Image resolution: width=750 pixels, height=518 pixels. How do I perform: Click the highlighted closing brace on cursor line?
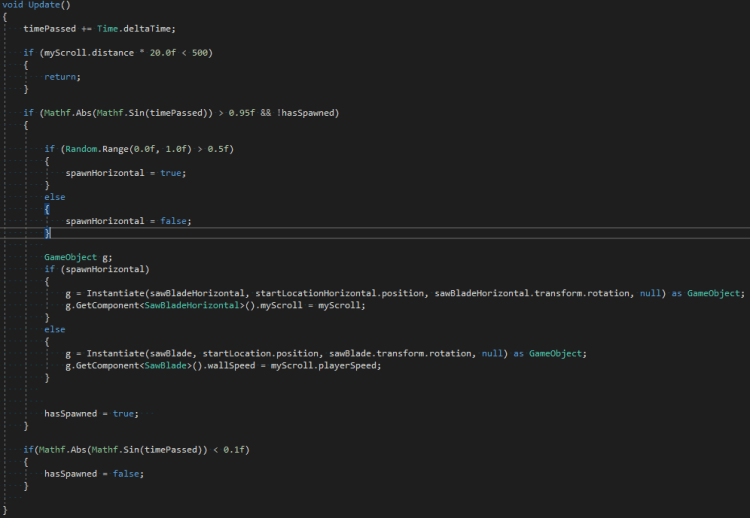click(47, 233)
